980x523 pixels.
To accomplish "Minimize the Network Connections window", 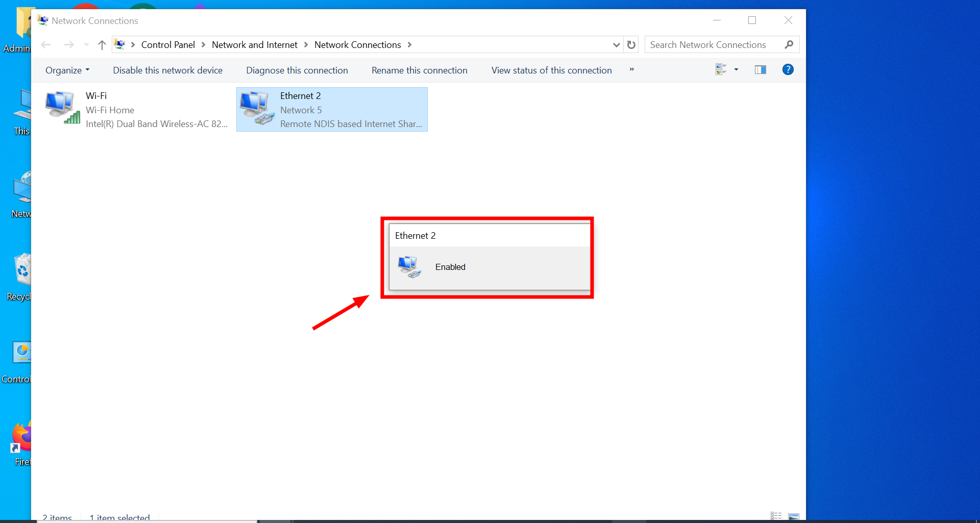I will (717, 20).
